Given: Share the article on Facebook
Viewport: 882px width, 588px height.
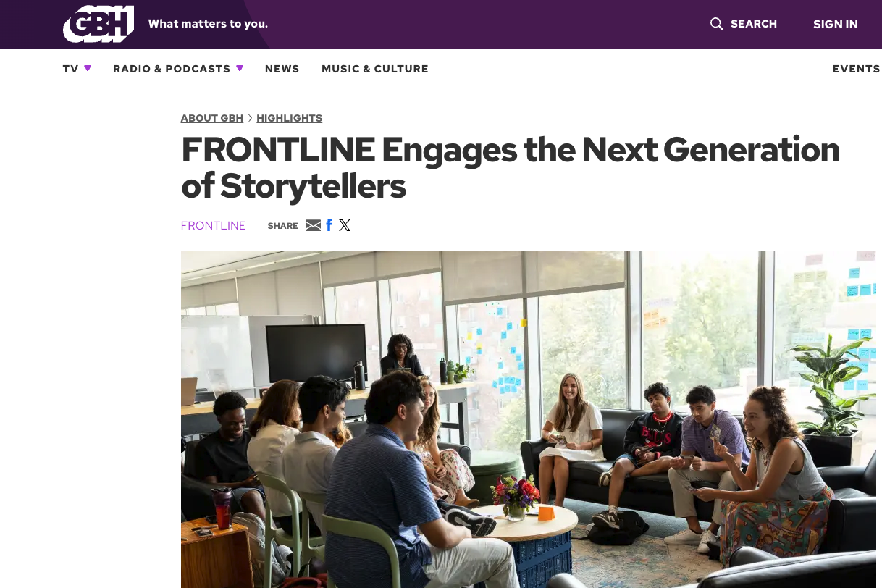Looking at the screenshot, I should click(x=329, y=225).
